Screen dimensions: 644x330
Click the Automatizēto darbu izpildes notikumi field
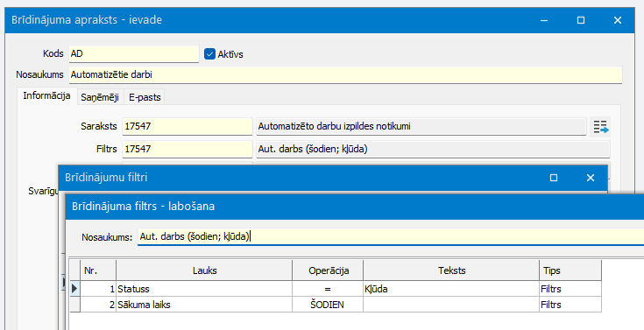pyautogui.click(x=421, y=126)
